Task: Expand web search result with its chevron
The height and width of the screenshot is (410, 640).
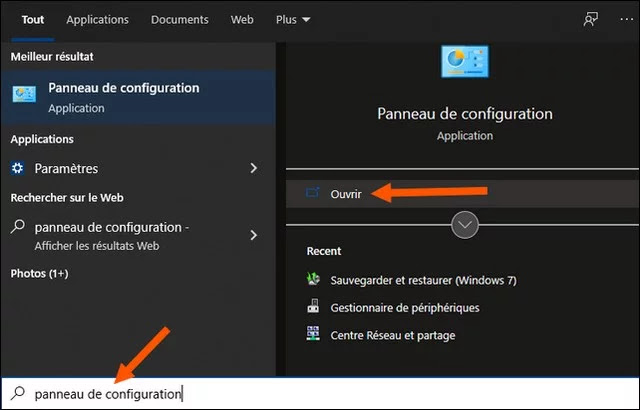Action: point(254,235)
